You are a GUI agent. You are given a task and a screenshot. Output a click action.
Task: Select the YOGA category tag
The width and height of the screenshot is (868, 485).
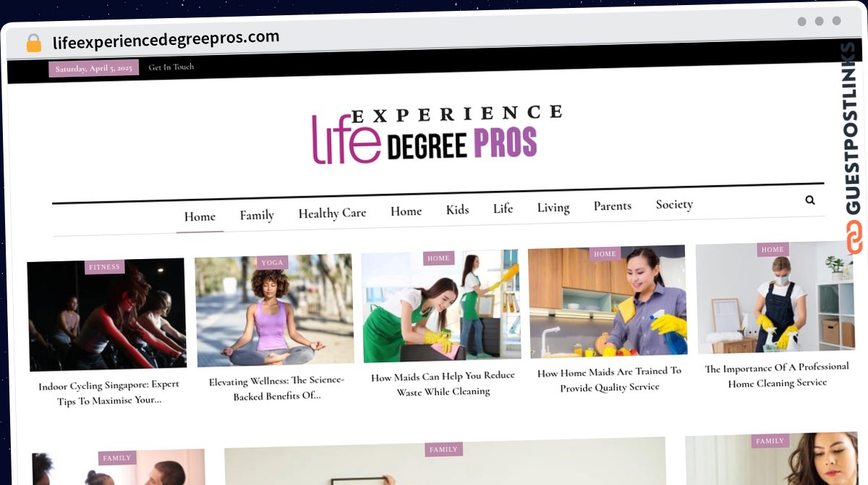273,263
